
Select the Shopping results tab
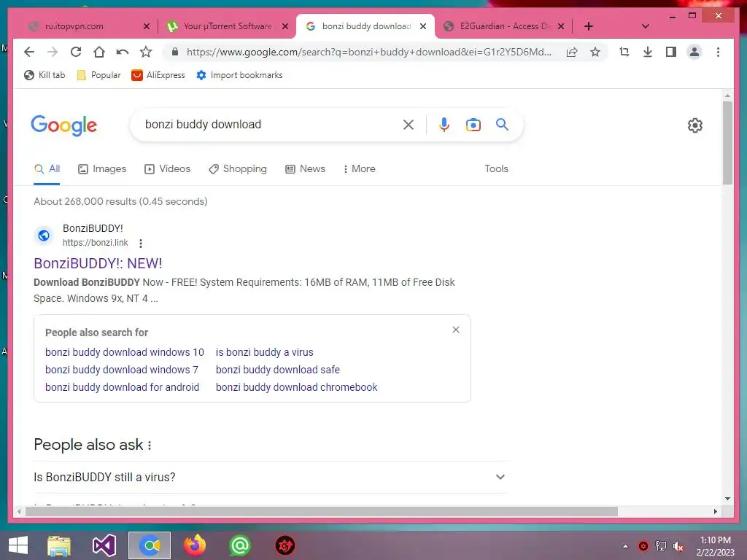[x=238, y=169]
